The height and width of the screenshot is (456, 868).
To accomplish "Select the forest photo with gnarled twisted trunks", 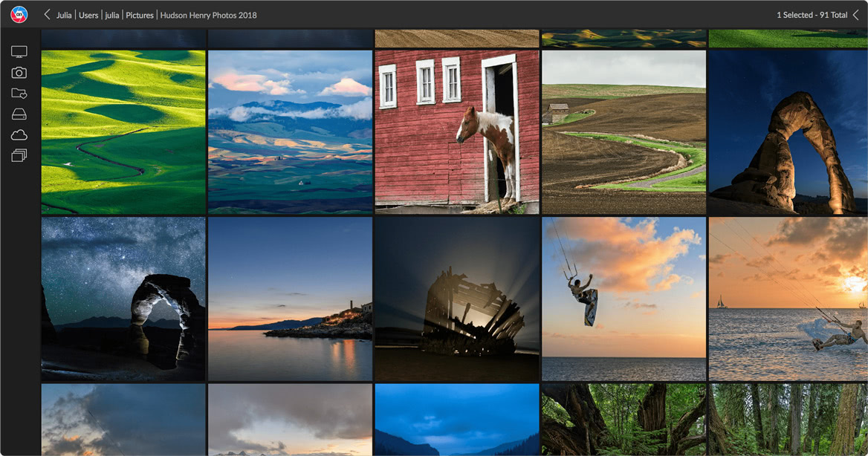I will click(624, 420).
